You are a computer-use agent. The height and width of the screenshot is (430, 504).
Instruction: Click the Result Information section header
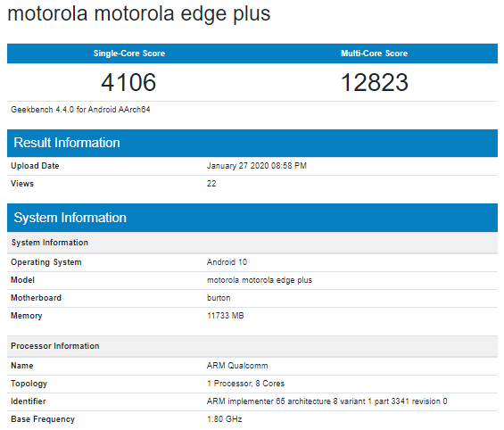coord(252,143)
